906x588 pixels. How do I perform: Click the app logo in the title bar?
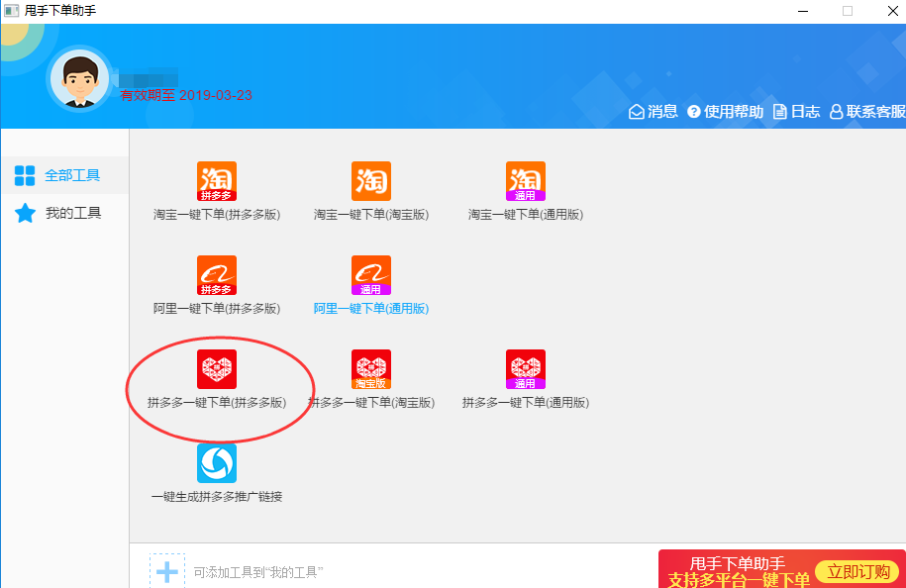click(x=13, y=11)
